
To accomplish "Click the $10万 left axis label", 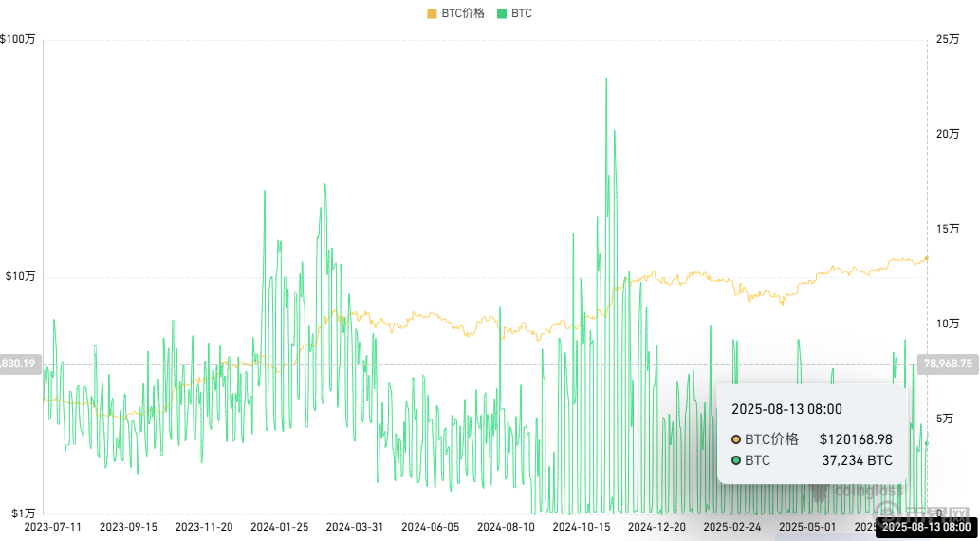I will (21, 277).
